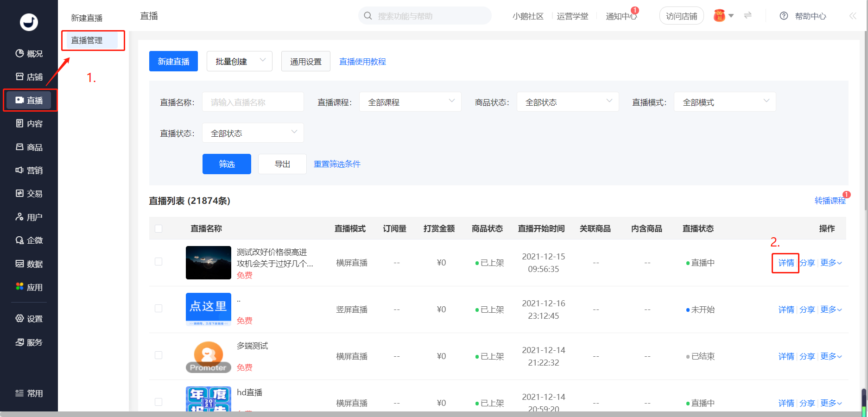
Task: Collapse panel with double-chevron icon at top right
Action: [x=853, y=16]
